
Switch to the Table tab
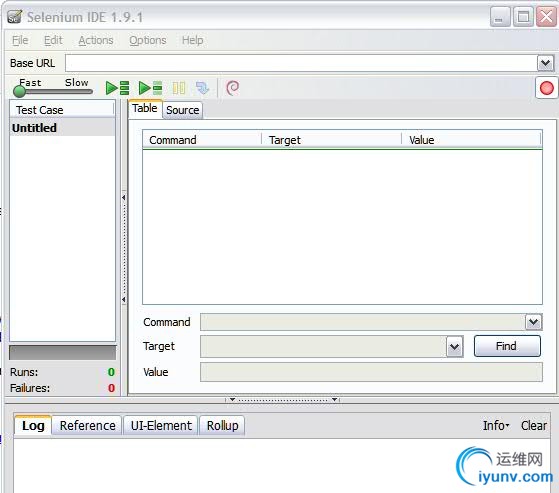145,108
